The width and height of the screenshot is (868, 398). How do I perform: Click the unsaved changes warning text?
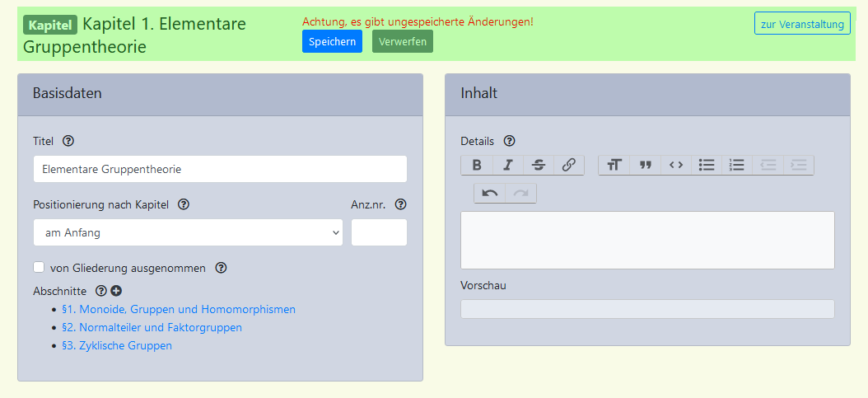point(418,21)
